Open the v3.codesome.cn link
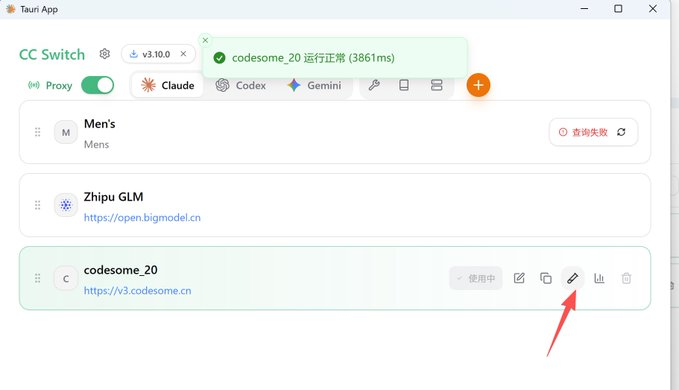The image size is (679, 390). click(137, 290)
